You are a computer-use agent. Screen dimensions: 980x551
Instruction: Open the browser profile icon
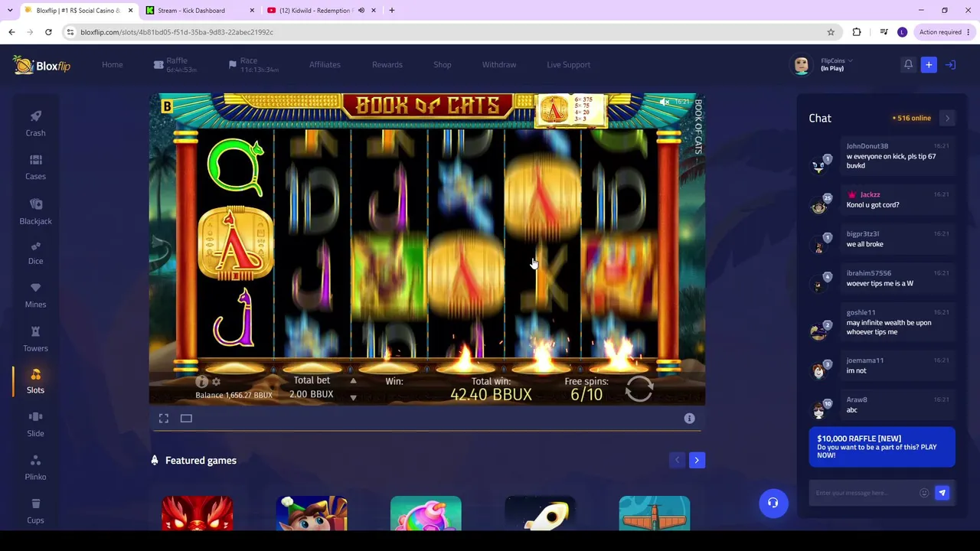(902, 32)
